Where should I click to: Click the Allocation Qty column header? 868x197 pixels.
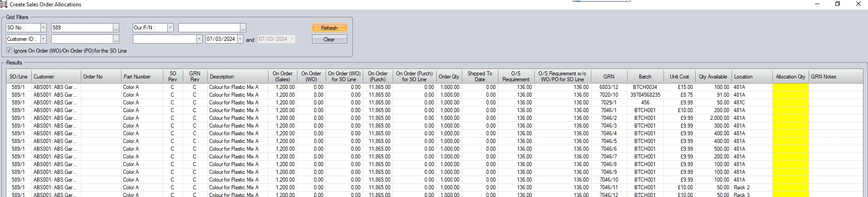coord(790,77)
